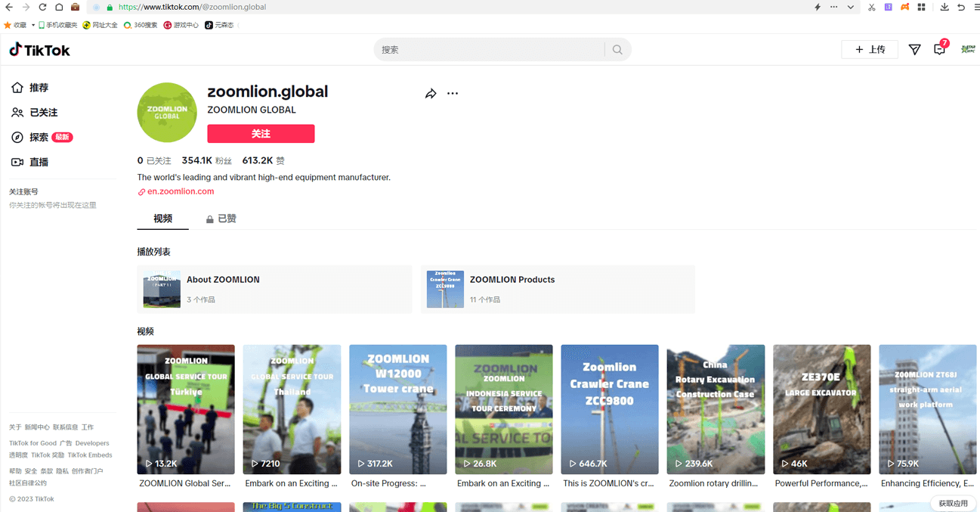
Task: Open 已关注 Following in sidebar
Action: [x=35, y=113]
